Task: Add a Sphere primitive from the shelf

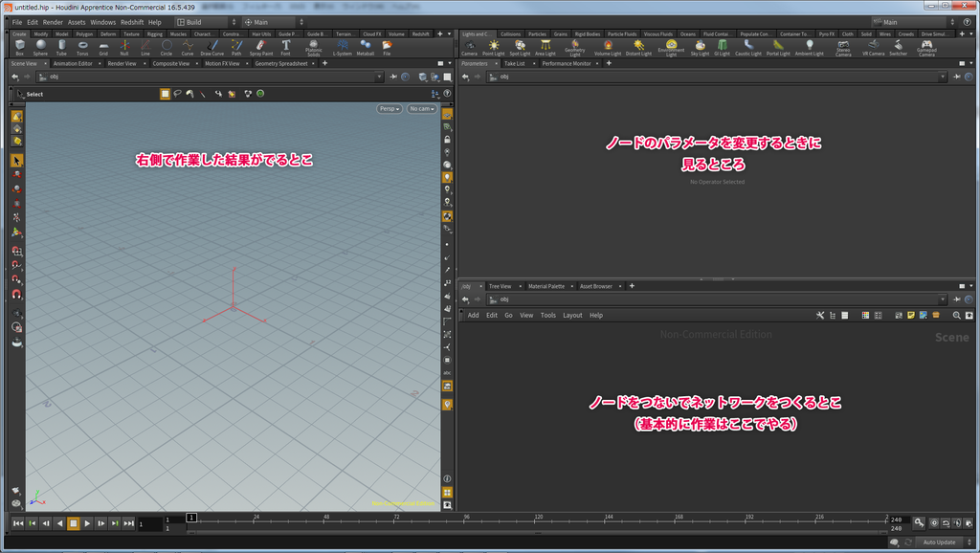Action: pyautogui.click(x=40, y=48)
